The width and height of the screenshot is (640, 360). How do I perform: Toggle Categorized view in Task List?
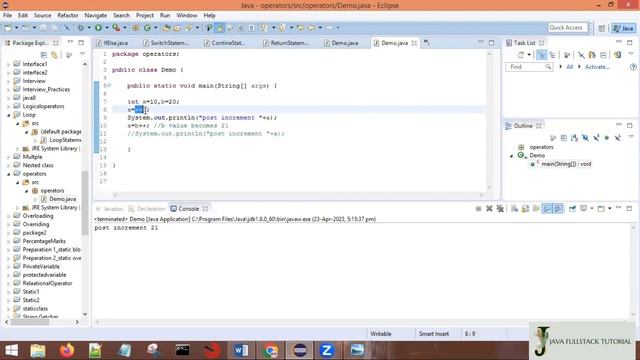[541, 55]
